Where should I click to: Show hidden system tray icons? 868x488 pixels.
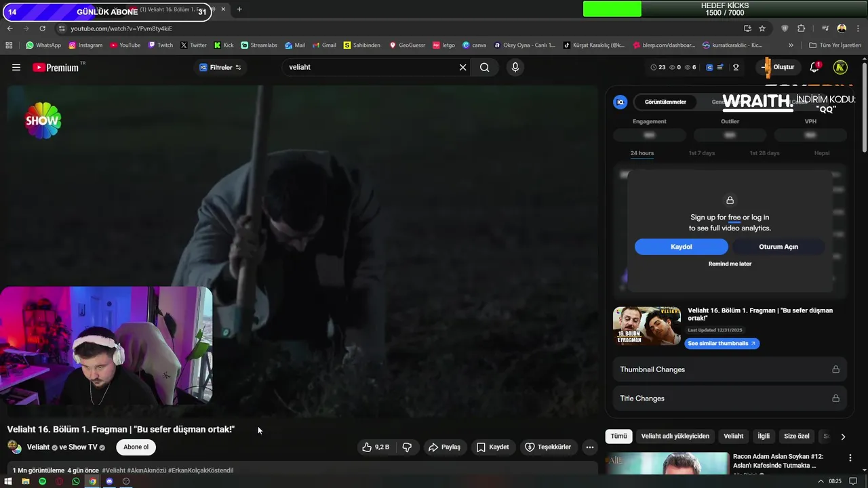pos(821,481)
